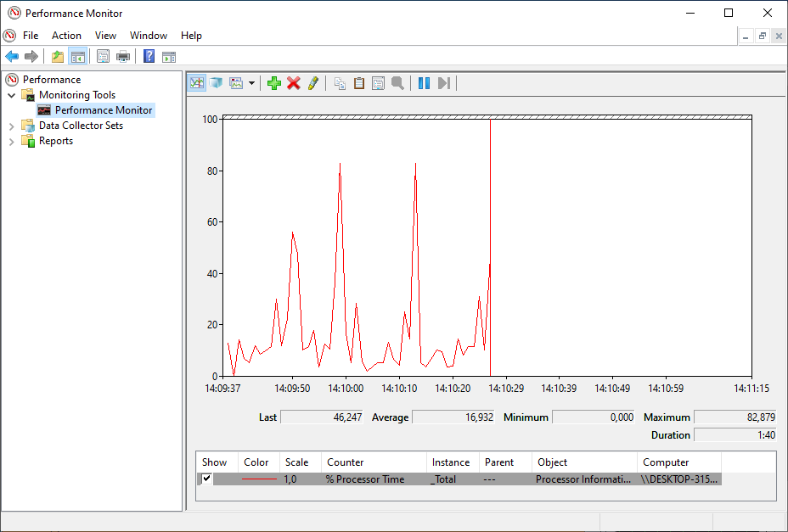This screenshot has height=532, width=788.
Task: Open the View menu
Action: (105, 35)
